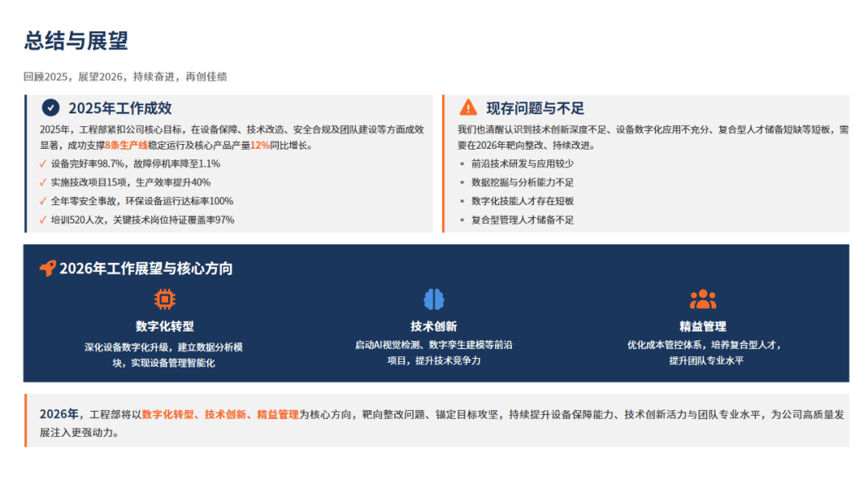The height and width of the screenshot is (489, 868).
Task: Click the rocket icon beside 2026年工作展望
Action: point(47,269)
